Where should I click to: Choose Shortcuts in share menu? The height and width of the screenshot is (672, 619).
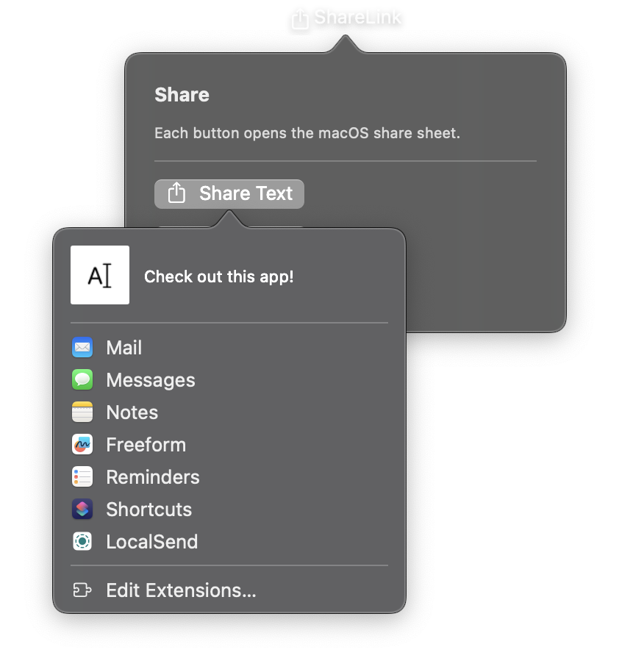[229, 509]
